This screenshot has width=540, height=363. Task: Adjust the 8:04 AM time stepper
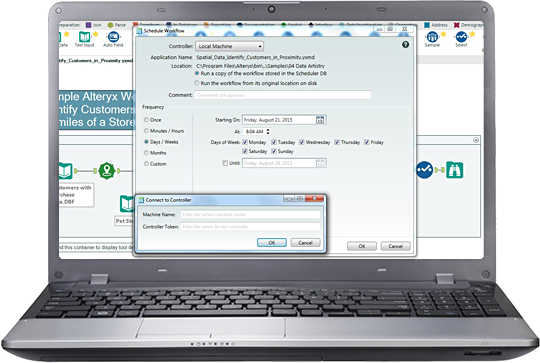(x=268, y=132)
